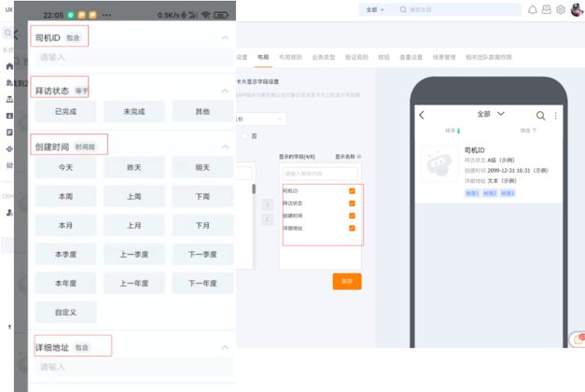Image resolution: width=585 pixels, height=392 pixels.
Task: Click the orange 保存 button
Action: [346, 281]
